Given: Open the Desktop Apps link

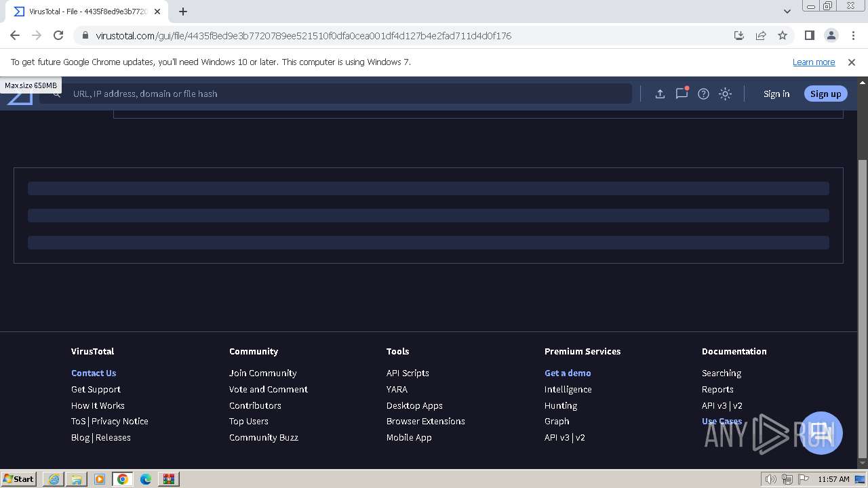Looking at the screenshot, I should pyautogui.click(x=414, y=405).
